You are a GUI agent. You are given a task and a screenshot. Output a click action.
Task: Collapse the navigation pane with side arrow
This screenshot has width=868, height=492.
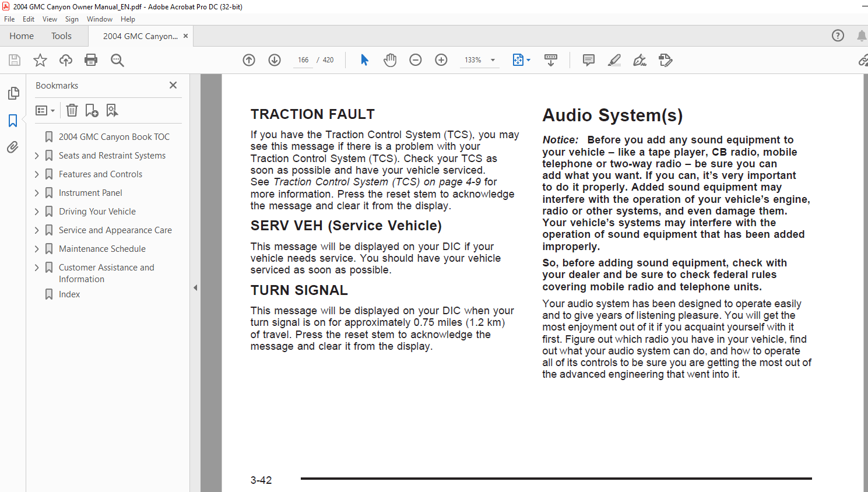pyautogui.click(x=195, y=287)
